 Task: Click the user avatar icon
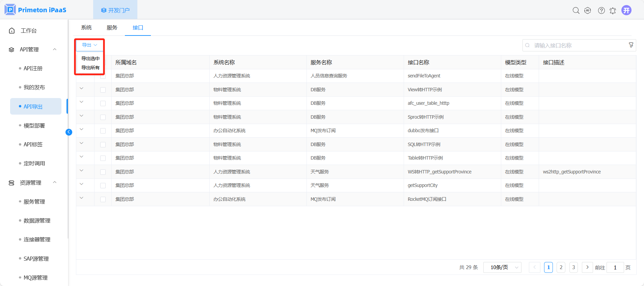tap(626, 10)
